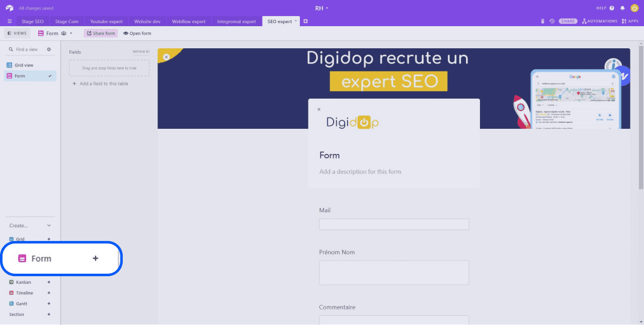Image resolution: width=644 pixels, height=325 pixels.
Task: Click the Fields panel heading
Action: [x=75, y=52]
